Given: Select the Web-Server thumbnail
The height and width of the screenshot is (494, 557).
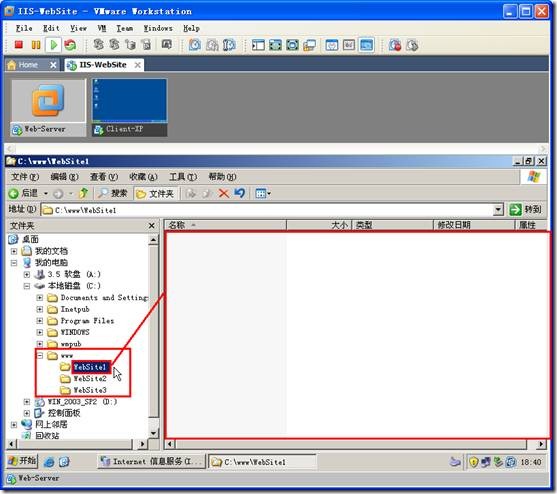Looking at the screenshot, I should (x=48, y=108).
